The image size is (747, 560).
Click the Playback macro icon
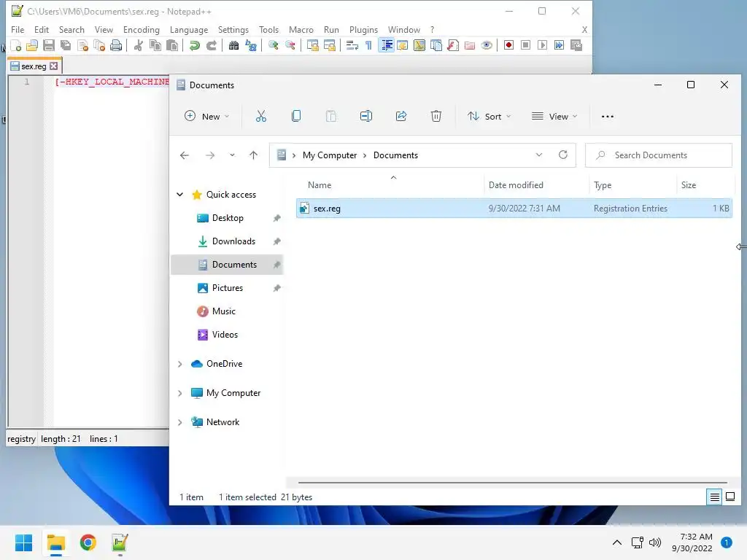point(542,45)
